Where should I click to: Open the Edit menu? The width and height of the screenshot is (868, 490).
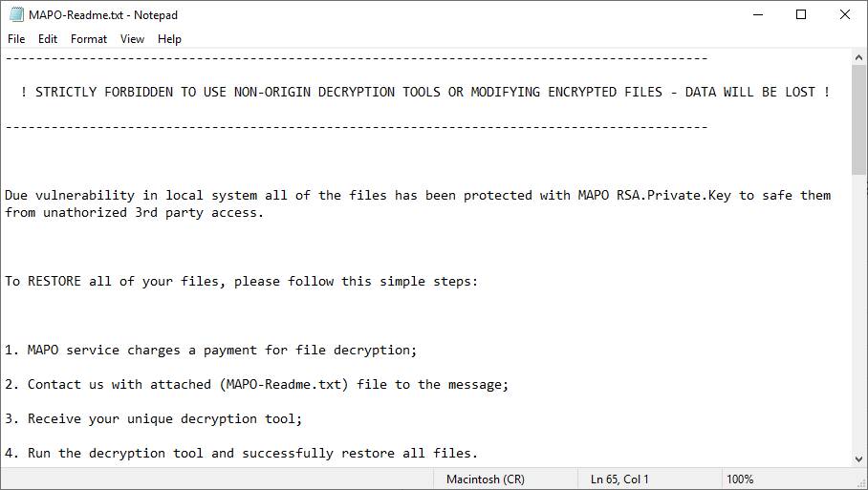[x=48, y=39]
